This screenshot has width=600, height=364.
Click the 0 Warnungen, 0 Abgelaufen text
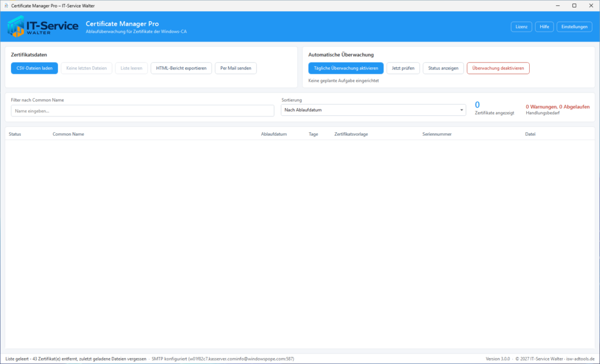(558, 107)
